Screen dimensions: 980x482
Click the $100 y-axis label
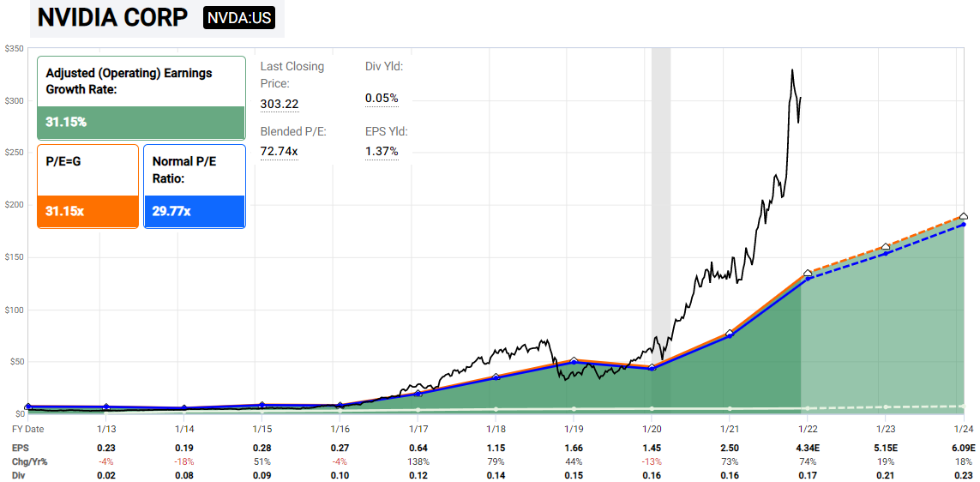click(13, 310)
